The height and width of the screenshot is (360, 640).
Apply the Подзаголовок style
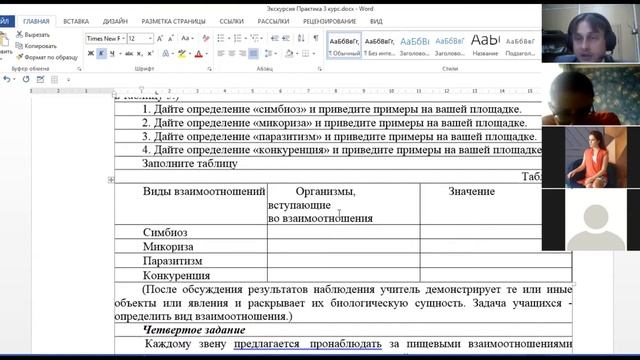click(x=520, y=45)
